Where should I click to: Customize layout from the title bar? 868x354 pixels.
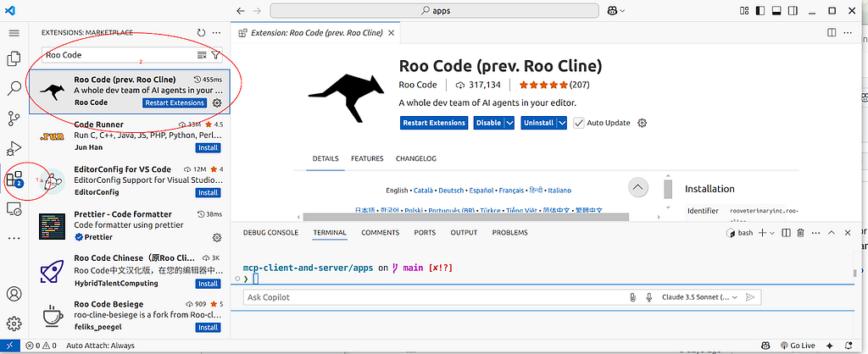click(744, 10)
